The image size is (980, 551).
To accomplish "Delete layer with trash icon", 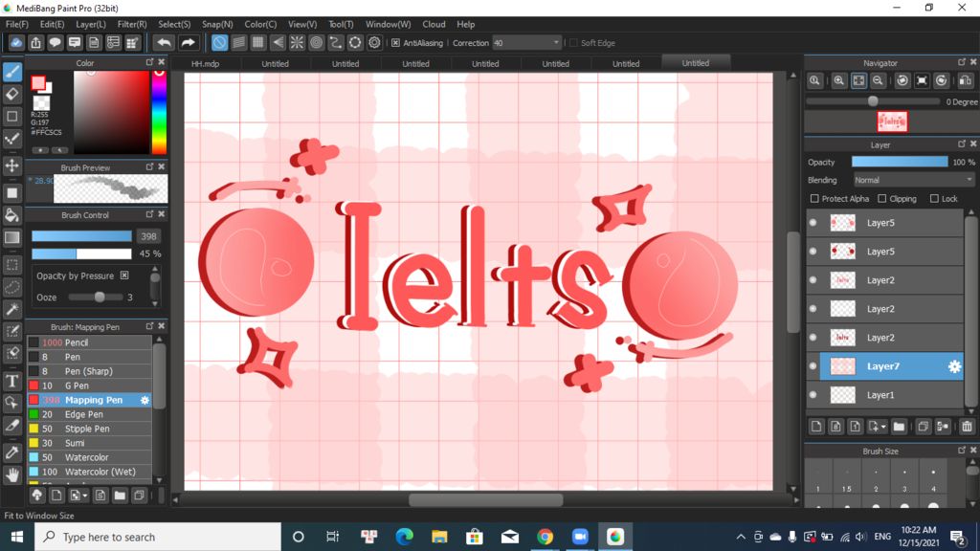I will pyautogui.click(x=967, y=427).
